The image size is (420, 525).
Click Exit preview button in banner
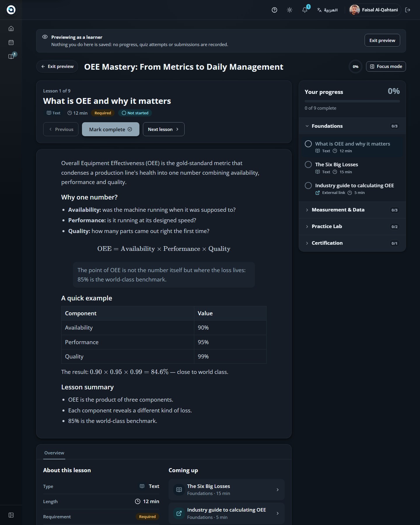(382, 40)
